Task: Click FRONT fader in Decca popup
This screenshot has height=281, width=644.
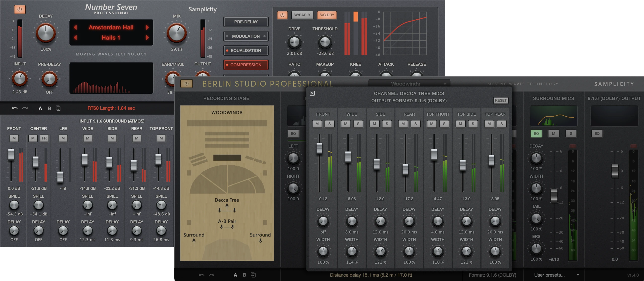Action: coord(319,148)
